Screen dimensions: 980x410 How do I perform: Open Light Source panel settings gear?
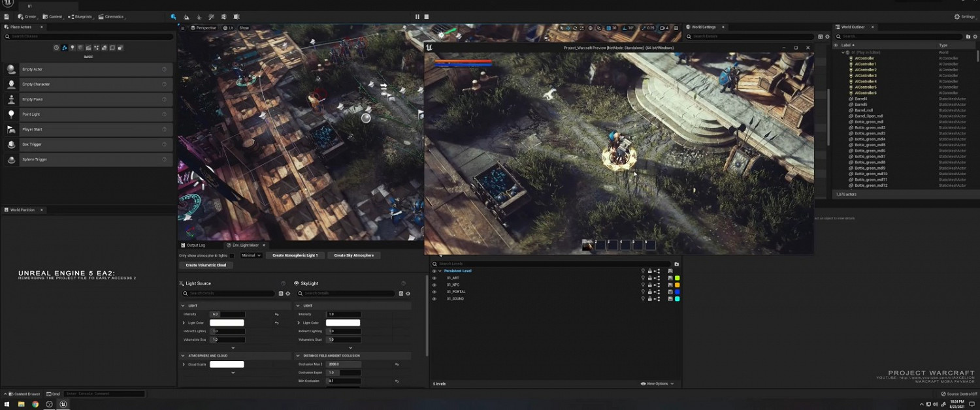[287, 294]
